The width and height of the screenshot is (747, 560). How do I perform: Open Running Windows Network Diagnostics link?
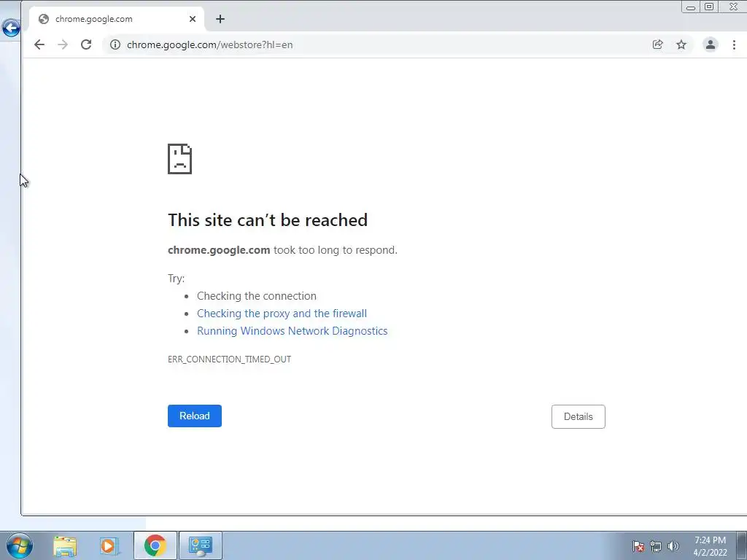[x=292, y=331]
